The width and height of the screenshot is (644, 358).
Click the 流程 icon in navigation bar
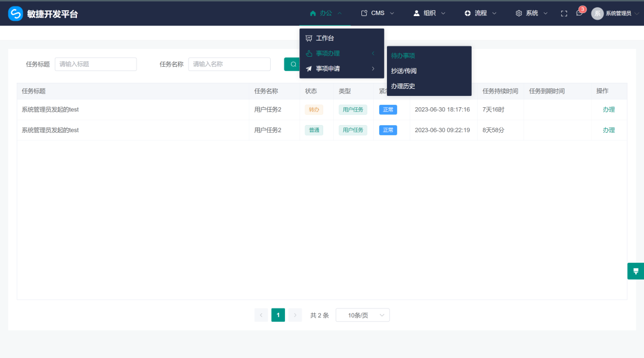(x=467, y=13)
